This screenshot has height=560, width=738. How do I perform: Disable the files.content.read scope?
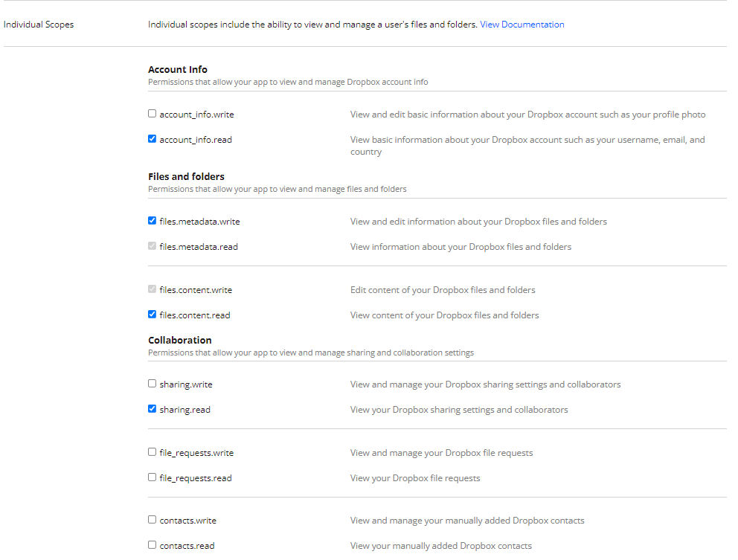coord(152,315)
